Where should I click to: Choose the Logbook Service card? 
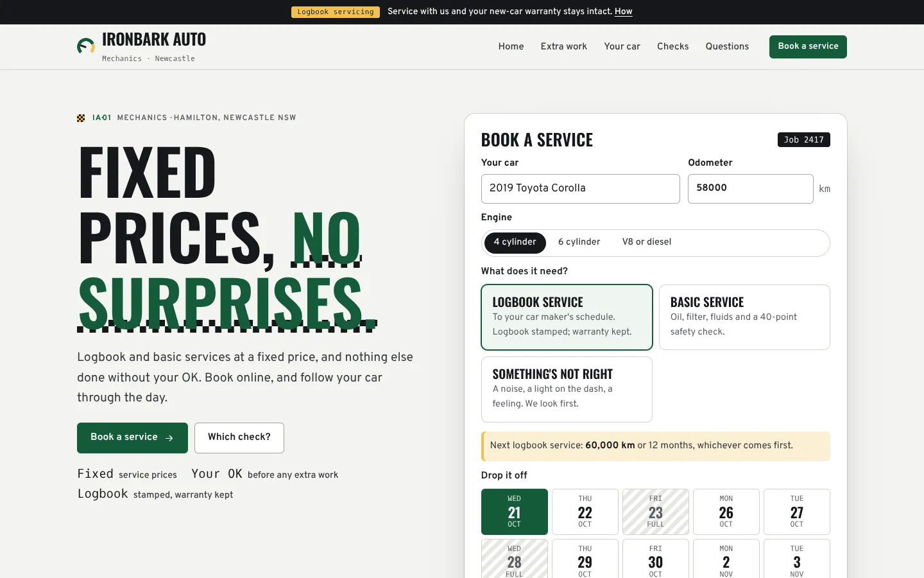567,317
